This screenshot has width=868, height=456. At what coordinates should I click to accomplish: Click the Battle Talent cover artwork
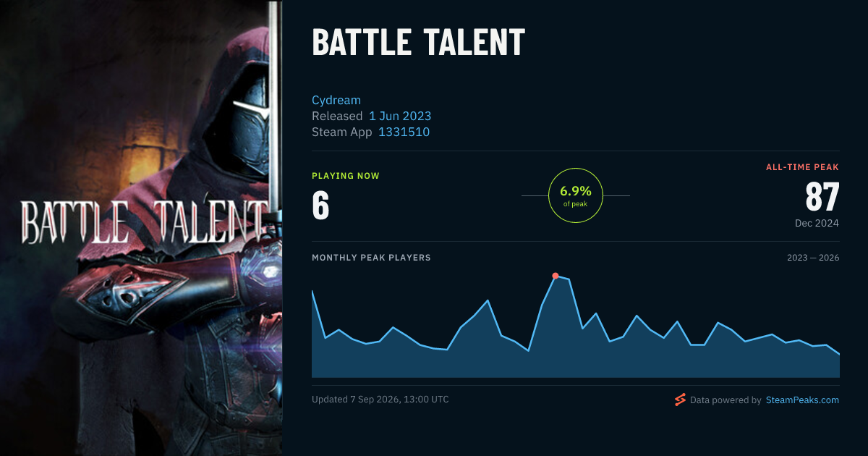coord(141,228)
